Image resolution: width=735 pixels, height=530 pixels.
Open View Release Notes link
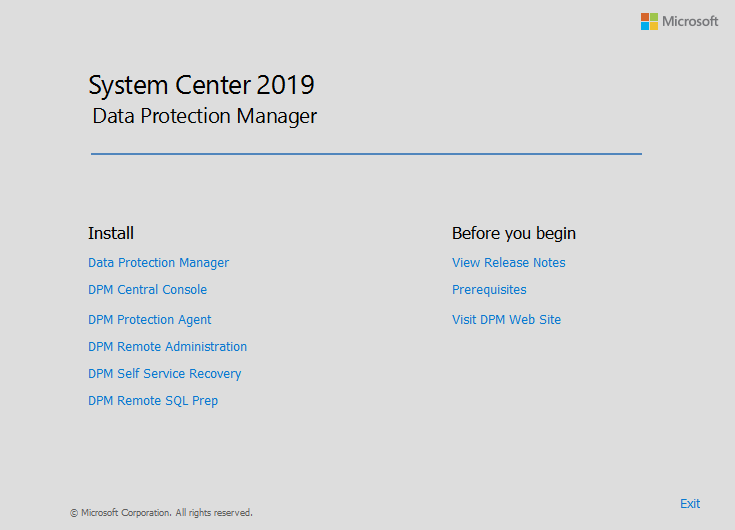point(509,263)
